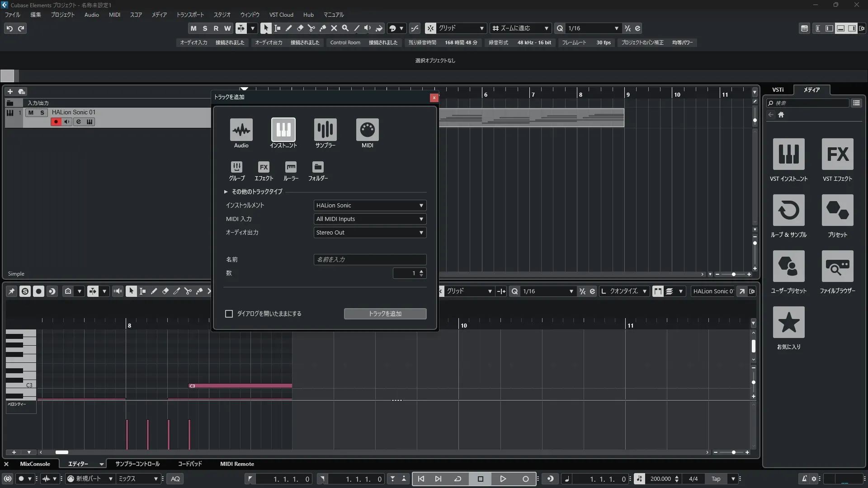Open the instrument dropdown HALion Sonic

point(370,206)
